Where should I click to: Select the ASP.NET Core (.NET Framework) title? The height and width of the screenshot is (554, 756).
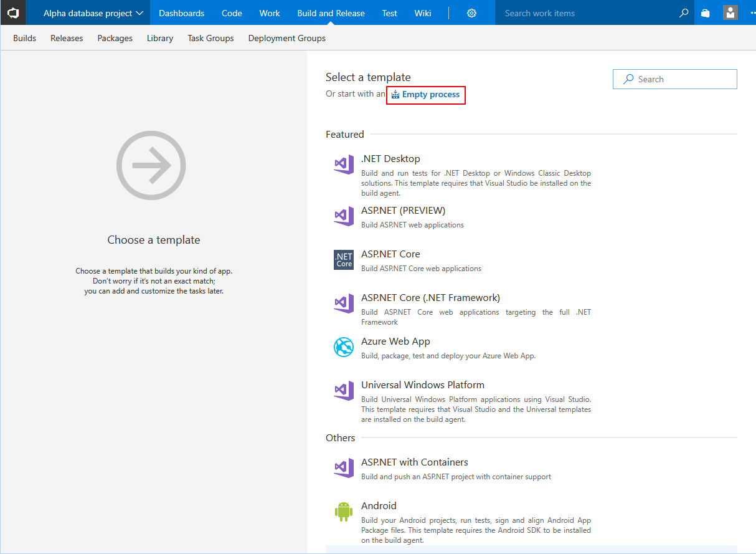pos(431,298)
